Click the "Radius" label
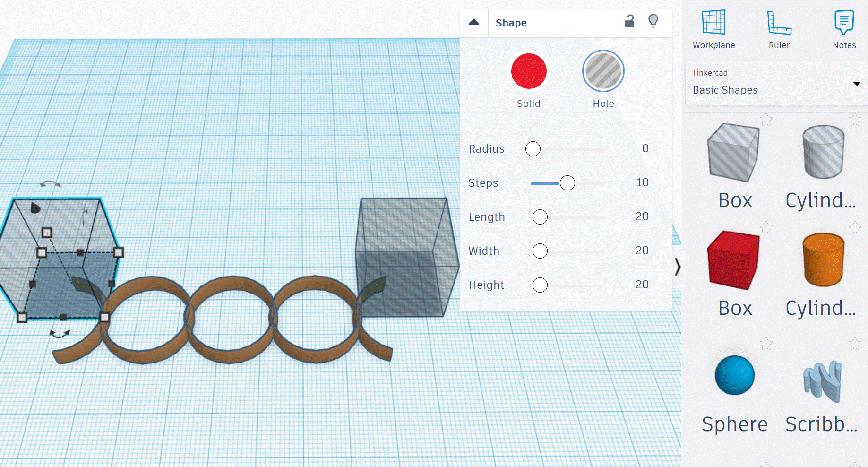 coord(486,149)
